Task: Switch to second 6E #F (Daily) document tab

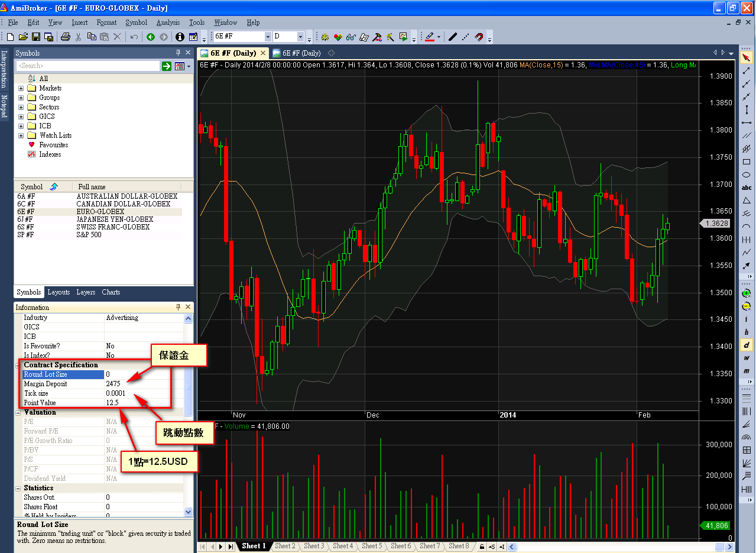Action: pyautogui.click(x=296, y=53)
